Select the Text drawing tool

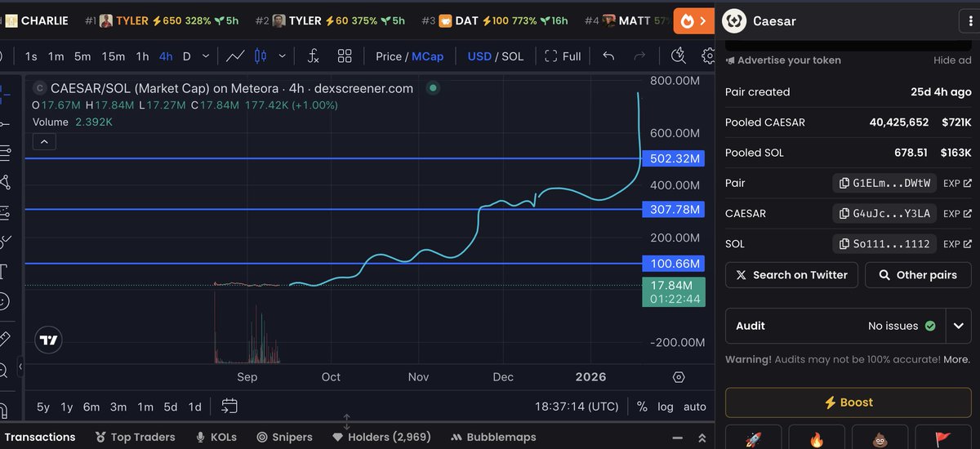[4, 271]
